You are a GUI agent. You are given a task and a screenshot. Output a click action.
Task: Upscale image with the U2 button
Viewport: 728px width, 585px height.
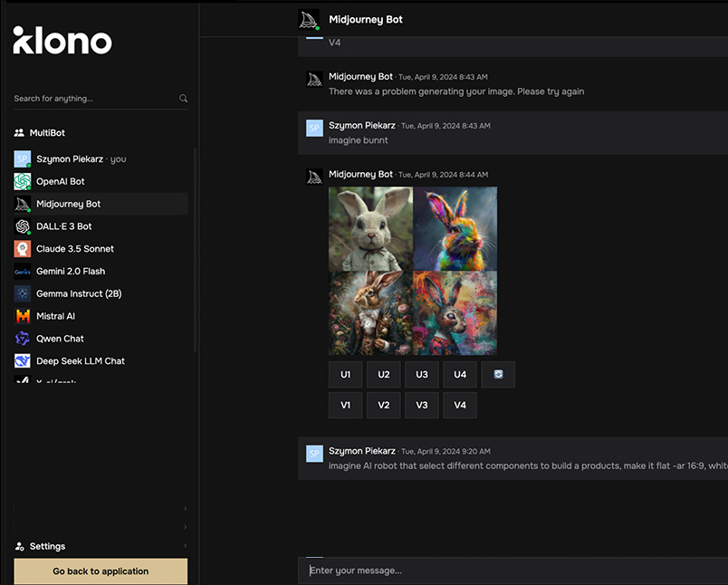coord(384,374)
